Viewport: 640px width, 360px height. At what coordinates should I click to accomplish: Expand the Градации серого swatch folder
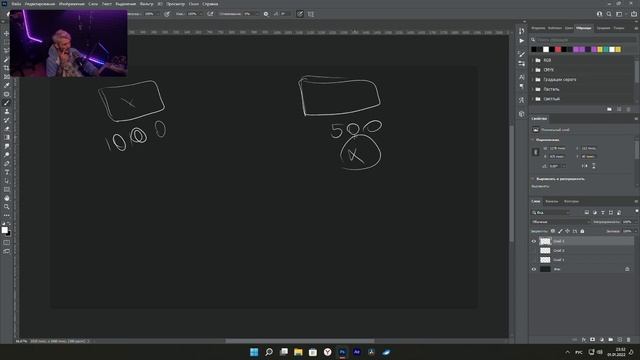(533, 80)
